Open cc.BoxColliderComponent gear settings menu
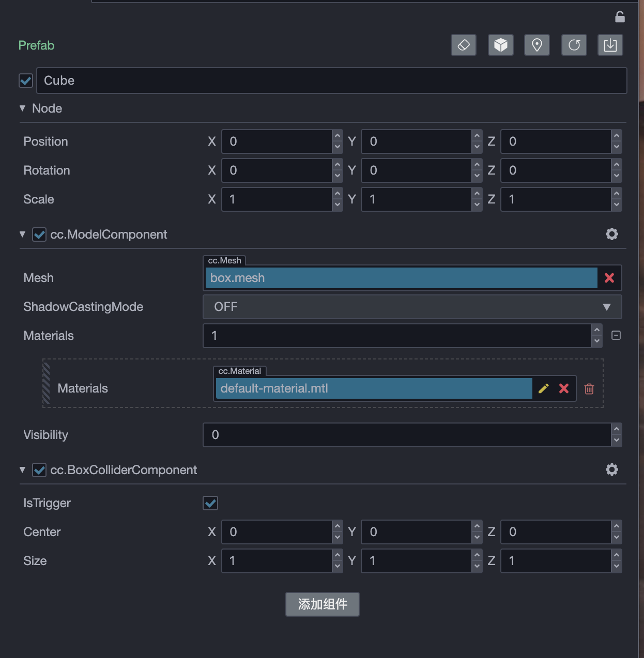The image size is (644, 658). coord(612,469)
